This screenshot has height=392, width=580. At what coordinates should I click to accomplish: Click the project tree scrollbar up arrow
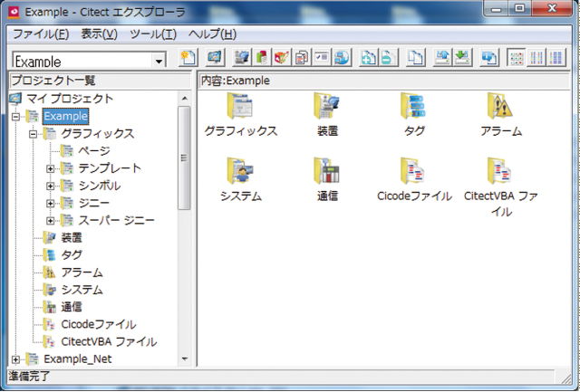click(x=185, y=99)
